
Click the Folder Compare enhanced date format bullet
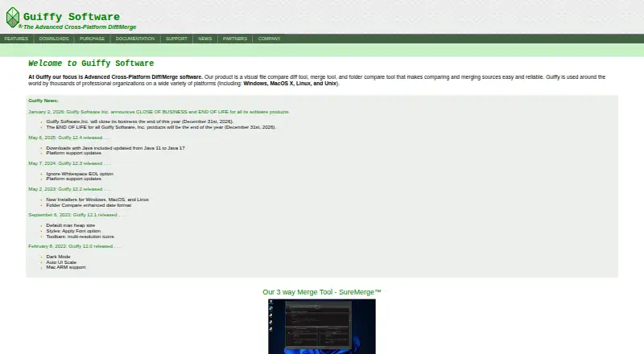(89, 205)
